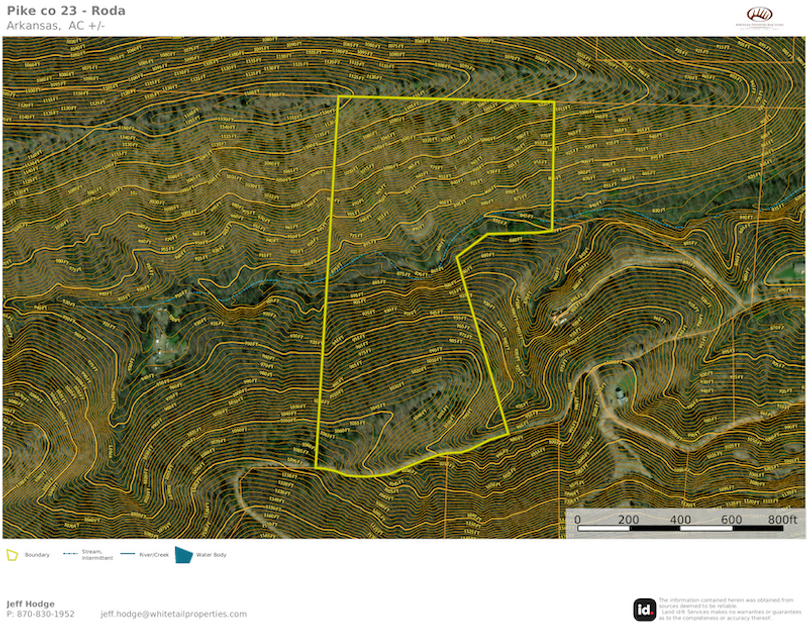Open the jeff.hodge@whitetailproperties.com email link

[x=174, y=614]
